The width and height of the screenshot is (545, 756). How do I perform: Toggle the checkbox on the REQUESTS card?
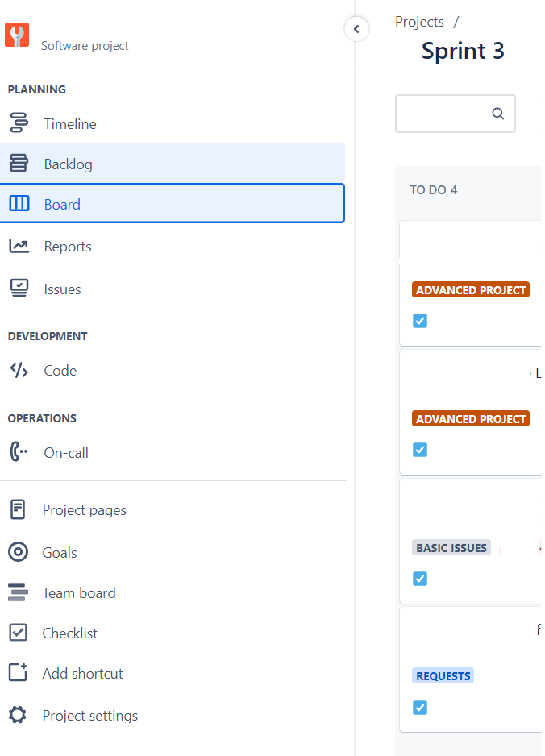[x=419, y=707]
